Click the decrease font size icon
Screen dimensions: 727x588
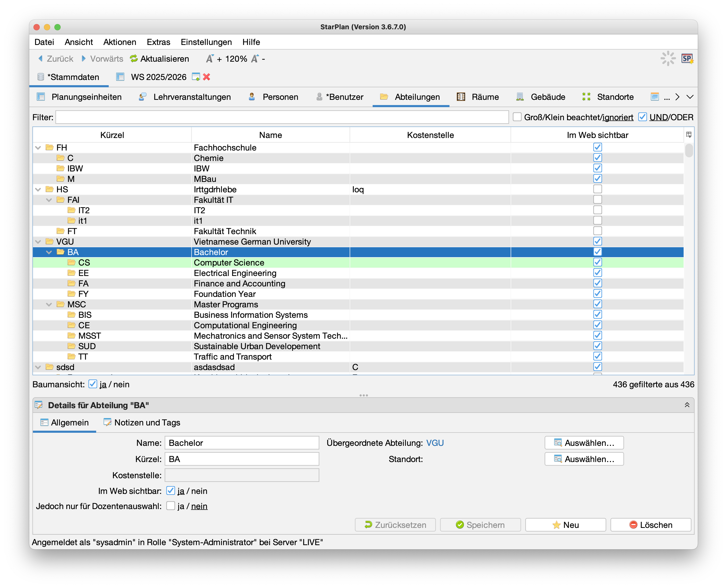[x=255, y=59]
